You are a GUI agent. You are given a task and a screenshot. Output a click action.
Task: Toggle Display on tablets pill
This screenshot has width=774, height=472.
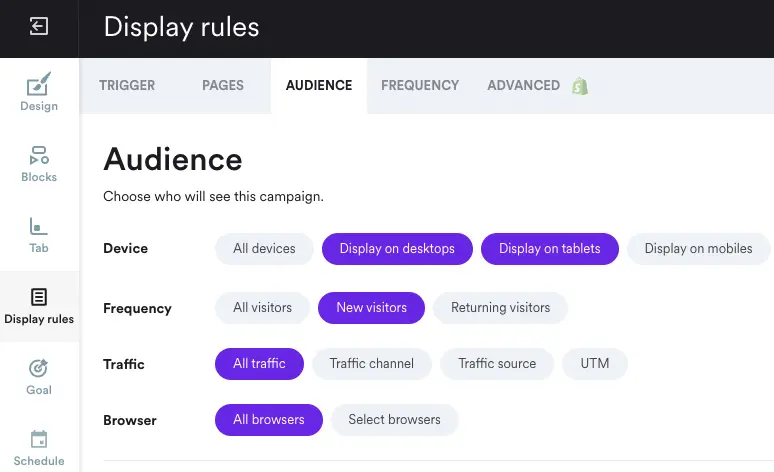550,249
